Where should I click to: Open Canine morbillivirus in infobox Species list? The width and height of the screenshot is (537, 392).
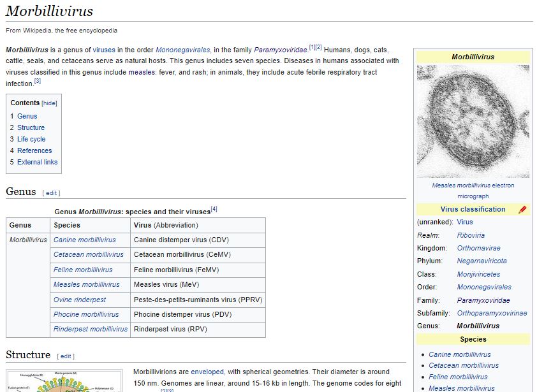point(460,354)
